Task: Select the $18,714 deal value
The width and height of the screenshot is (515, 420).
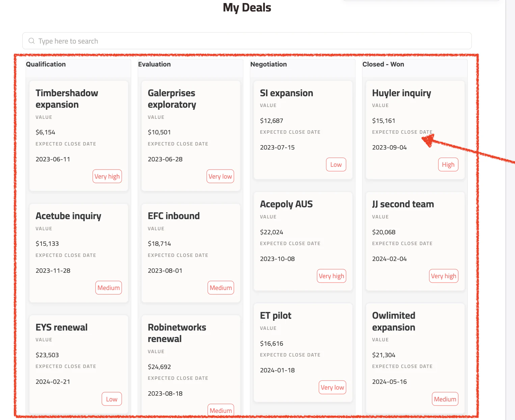Action: (x=159, y=243)
